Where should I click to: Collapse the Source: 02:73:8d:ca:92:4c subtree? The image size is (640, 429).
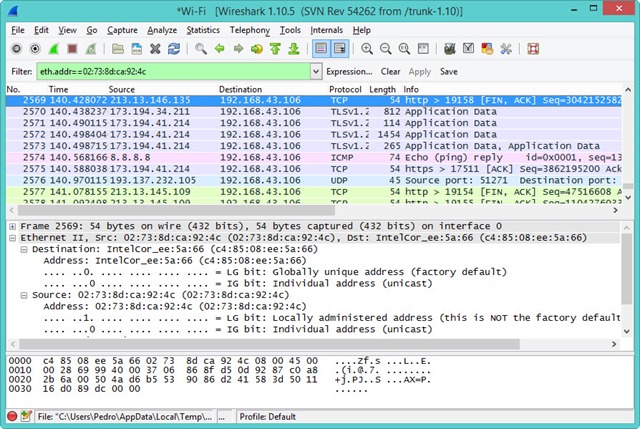(24, 295)
